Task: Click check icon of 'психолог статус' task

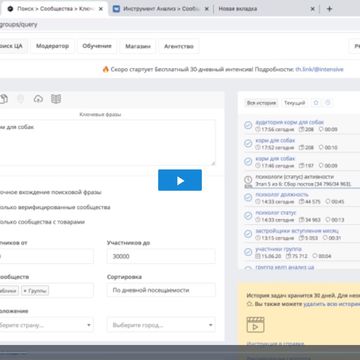Action: pyautogui.click(x=248, y=216)
